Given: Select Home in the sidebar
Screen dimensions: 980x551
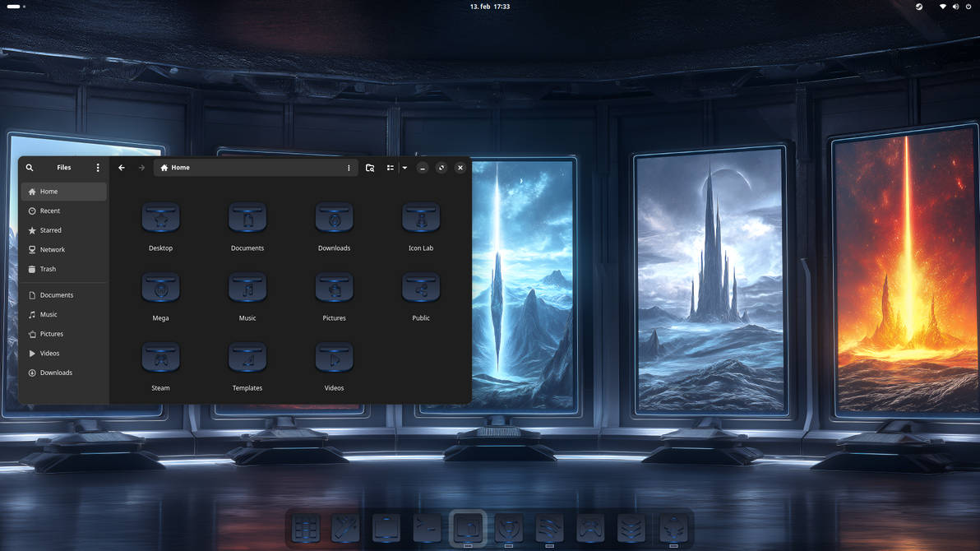Looking at the screenshot, I should point(64,192).
